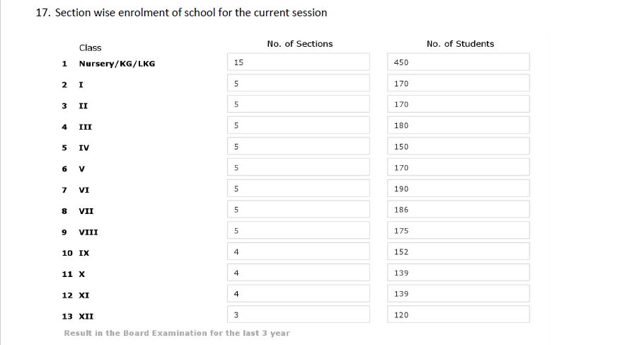Select Class I students field showing 170
Image resolution: width=644 pixels, height=345 pixels.
pos(459,83)
